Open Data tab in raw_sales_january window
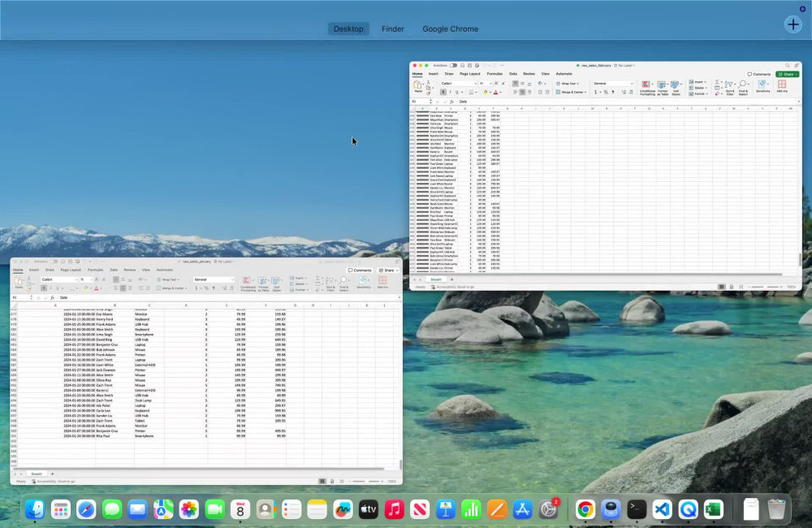This screenshot has height=528, width=812. click(x=114, y=270)
